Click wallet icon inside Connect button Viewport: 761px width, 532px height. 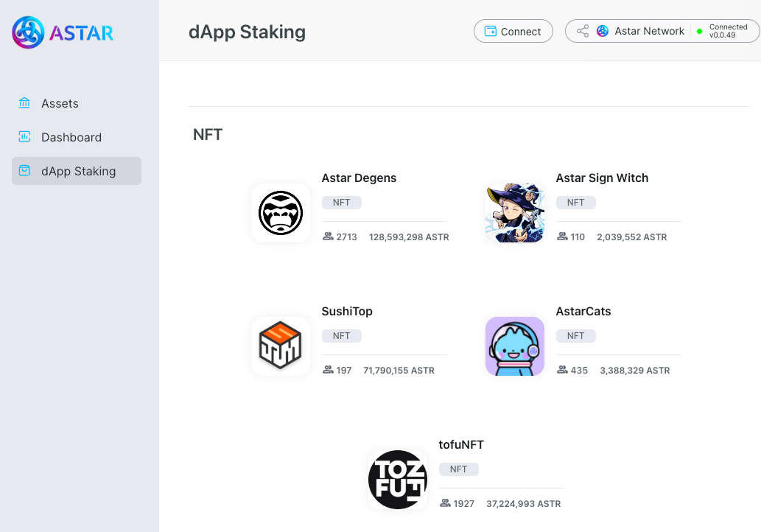491,31
